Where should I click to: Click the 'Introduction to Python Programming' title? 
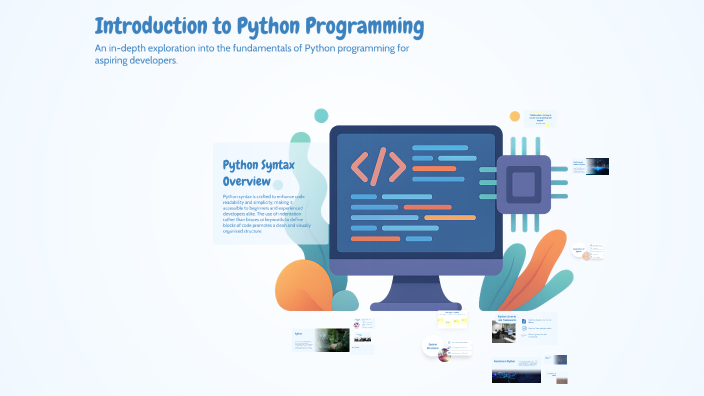point(259,26)
